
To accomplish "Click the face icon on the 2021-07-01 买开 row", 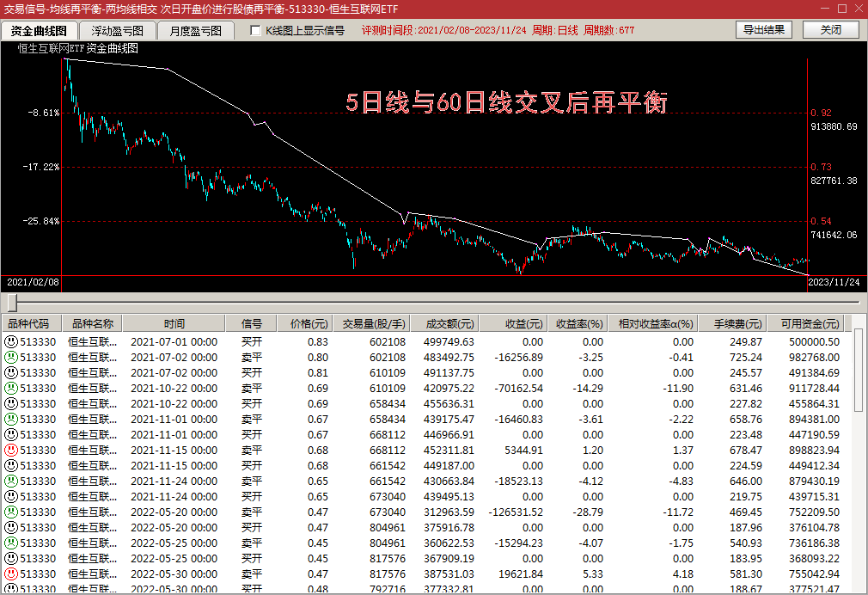I will (11, 341).
